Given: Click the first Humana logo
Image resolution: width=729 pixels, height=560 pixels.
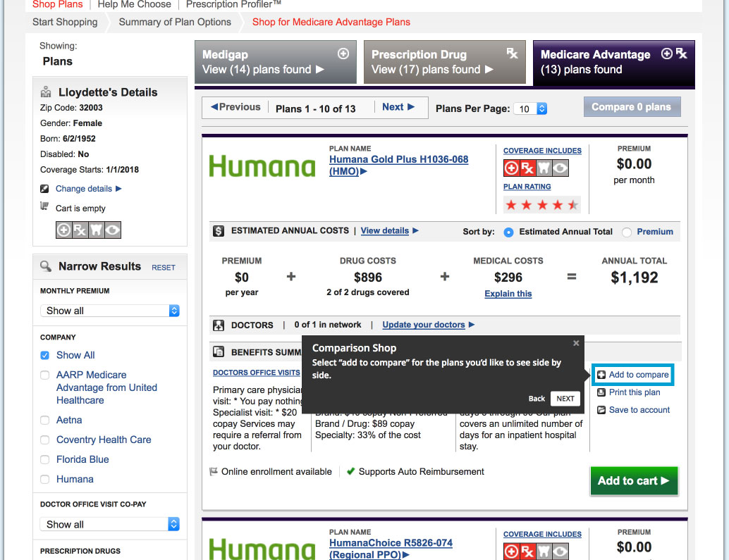Looking at the screenshot, I should point(262,166).
